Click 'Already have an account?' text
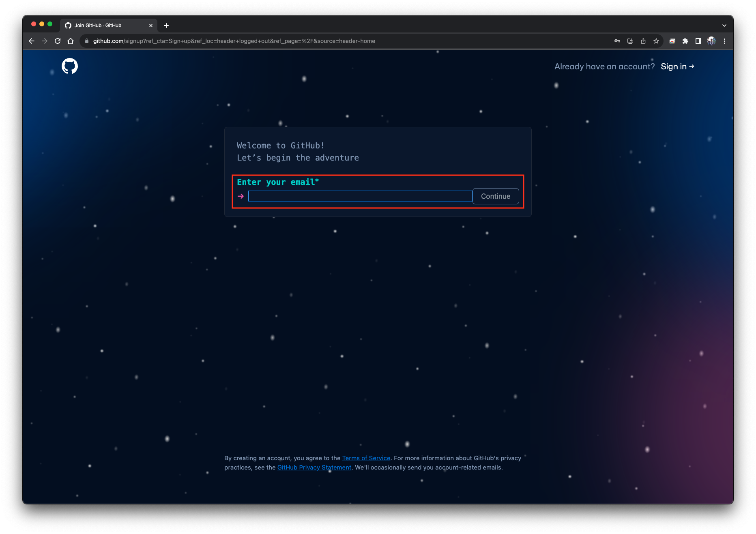Image resolution: width=756 pixels, height=534 pixels. click(605, 66)
